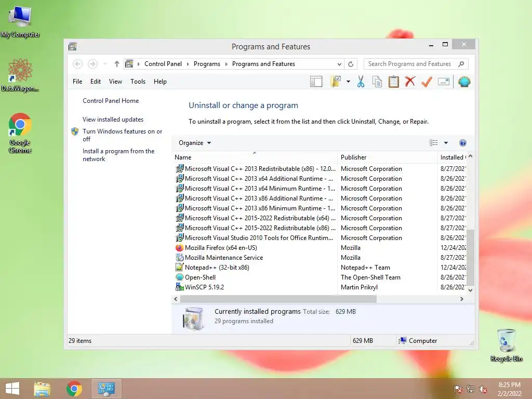Screen dimensions: 532x399
Task: Toggle the navigation pane layout icon
Action: click(x=316, y=82)
